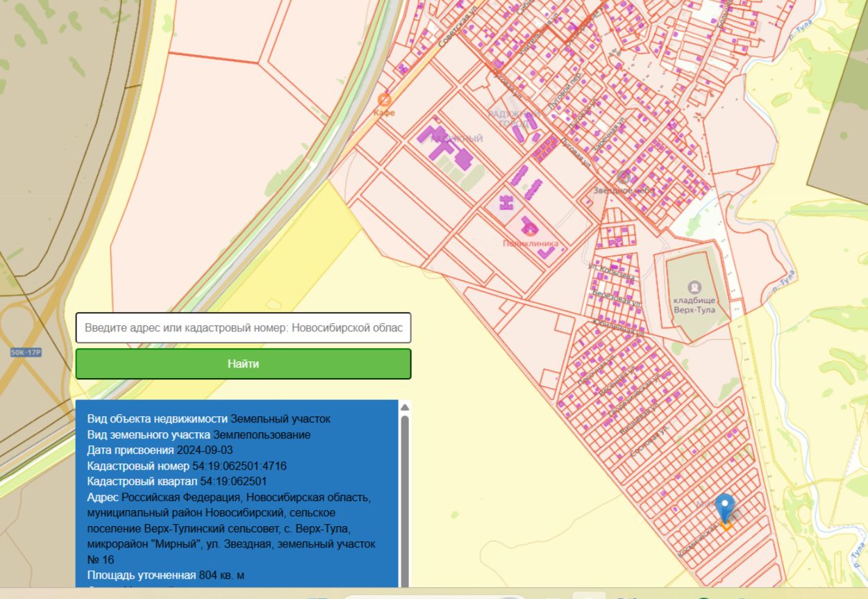
Task: Click the Кадастровый квартал value 54:19:062501
Action: tap(233, 482)
